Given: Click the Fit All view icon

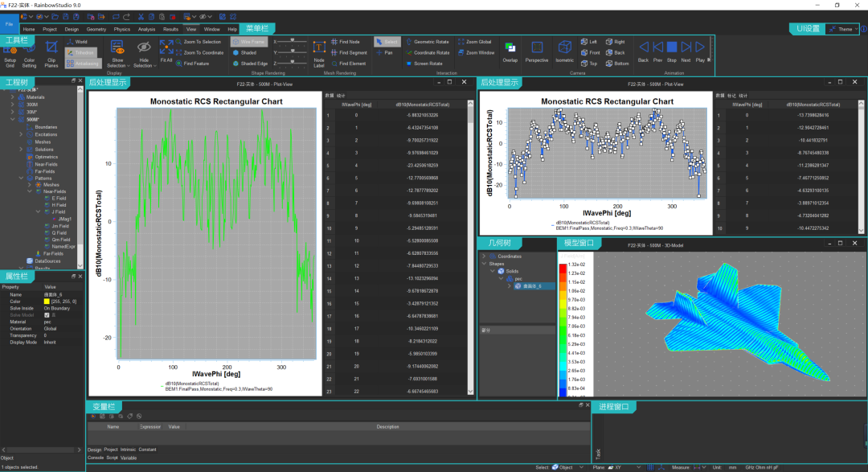Looking at the screenshot, I should (166, 51).
